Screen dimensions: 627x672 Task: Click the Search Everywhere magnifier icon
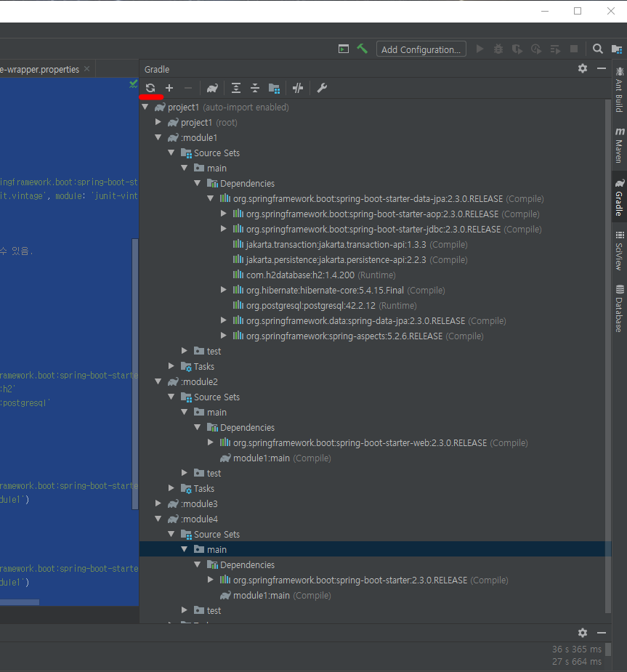coord(597,49)
